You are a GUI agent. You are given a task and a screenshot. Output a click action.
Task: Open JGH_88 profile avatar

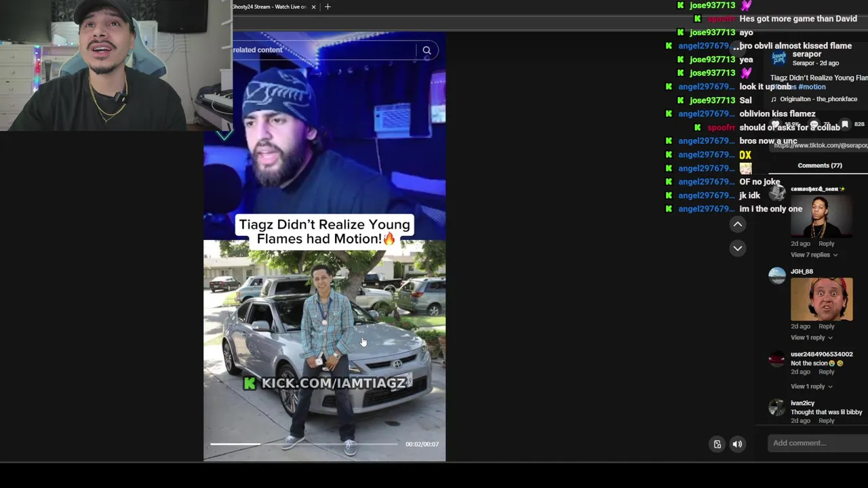777,275
